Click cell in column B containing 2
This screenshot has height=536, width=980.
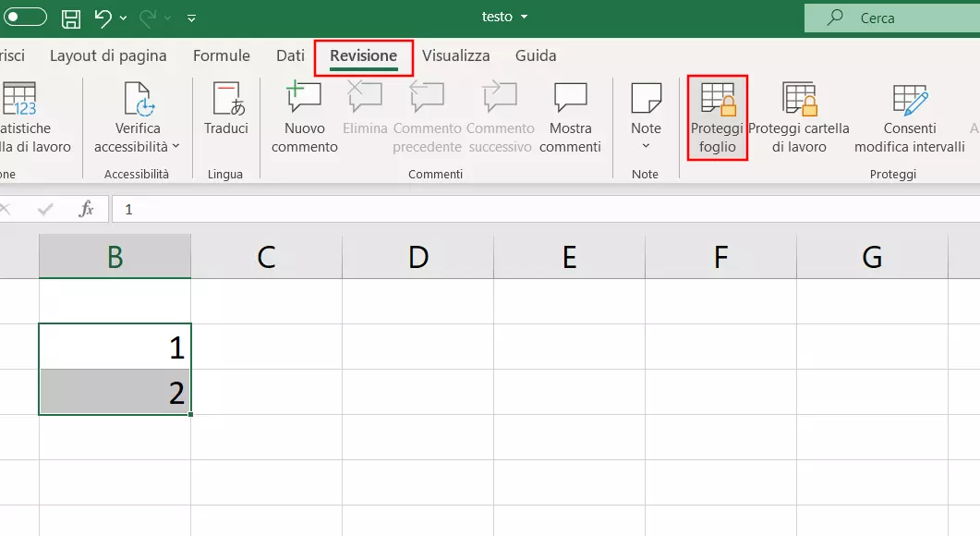[x=115, y=392]
